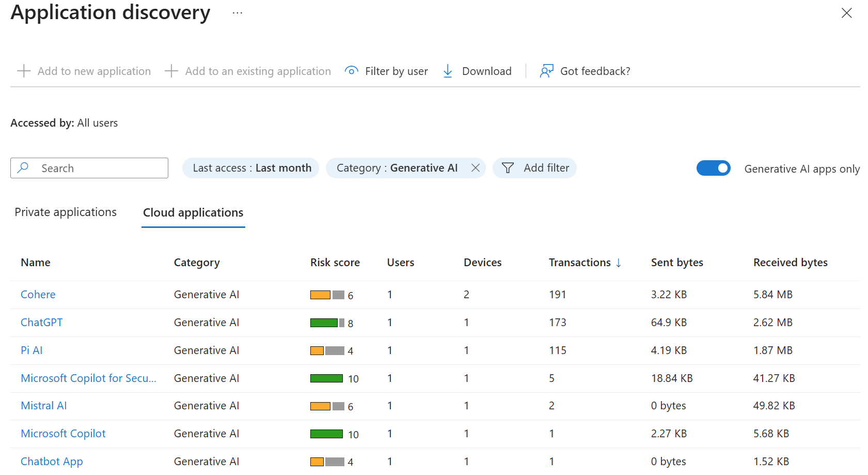The image size is (868, 475).
Task: Open the ChatGPT application link
Action: pos(41,323)
